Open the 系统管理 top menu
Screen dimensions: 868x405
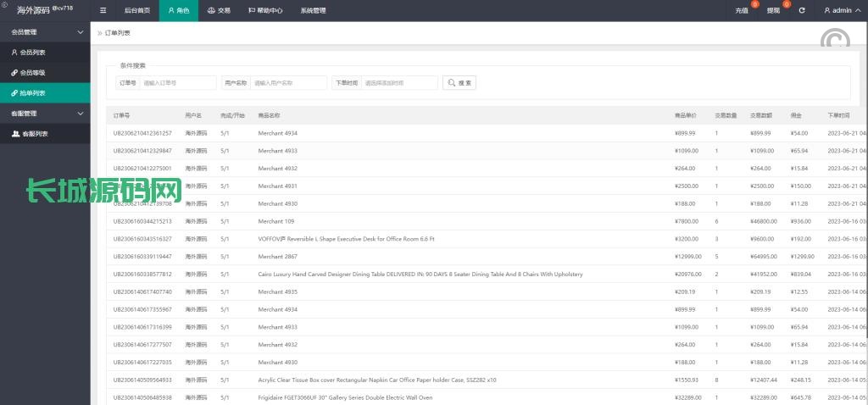coord(313,11)
